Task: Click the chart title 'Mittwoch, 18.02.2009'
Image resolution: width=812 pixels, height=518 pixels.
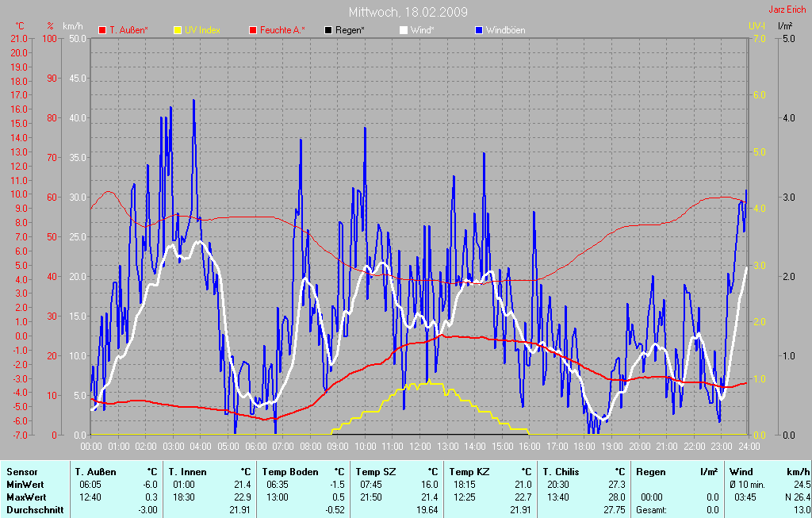Action: pyautogui.click(x=408, y=12)
